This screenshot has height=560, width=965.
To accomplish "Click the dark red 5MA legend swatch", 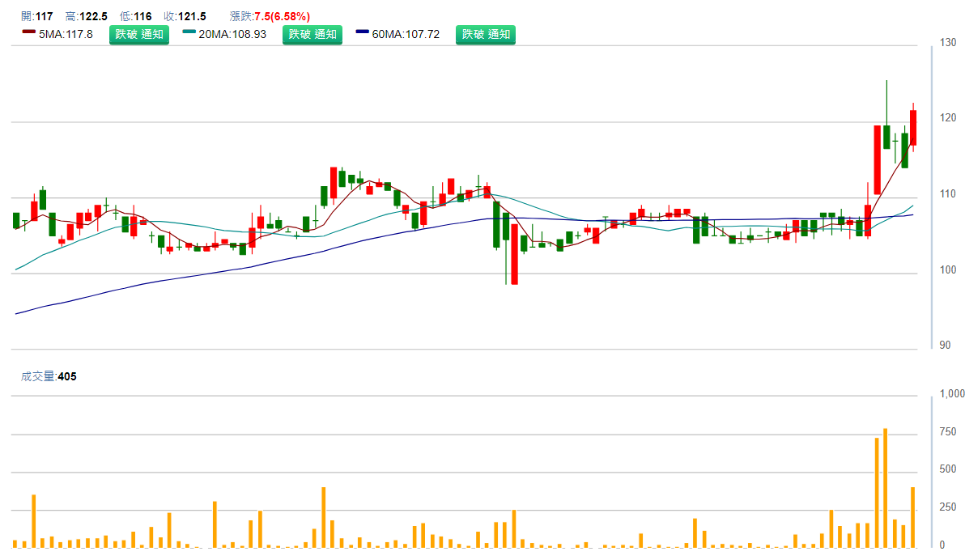I will [29, 34].
